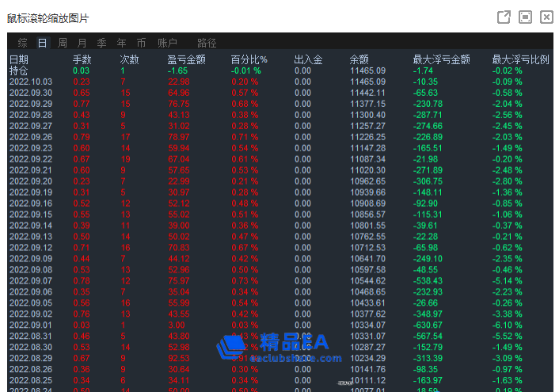The height and width of the screenshot is (392, 559).
Task: Open the 年 yearly tab
Action: tap(122, 43)
